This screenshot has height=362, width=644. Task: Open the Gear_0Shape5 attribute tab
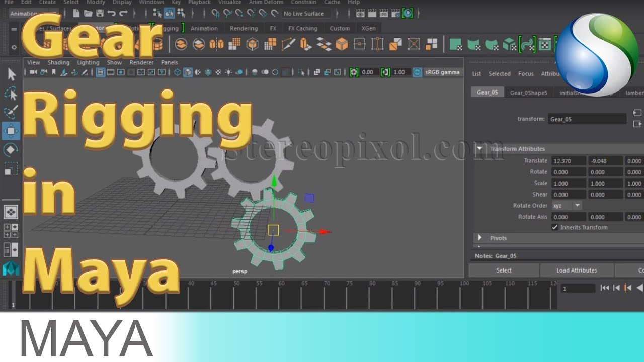pyautogui.click(x=528, y=93)
